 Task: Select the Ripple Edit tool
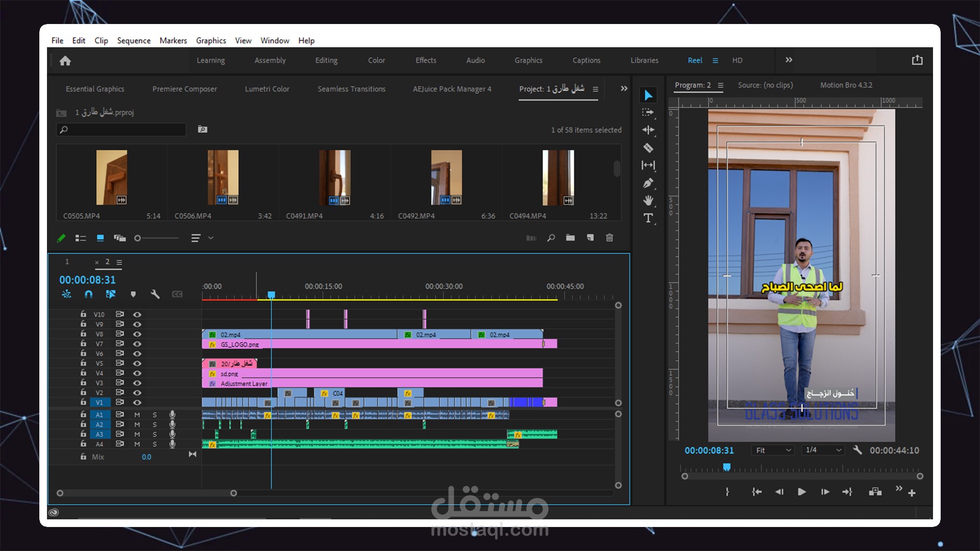point(648,130)
